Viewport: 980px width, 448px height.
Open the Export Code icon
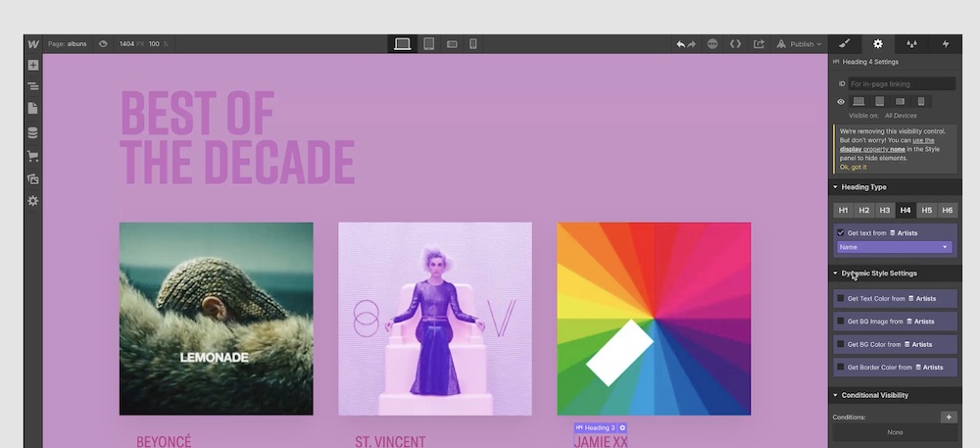coord(736,44)
